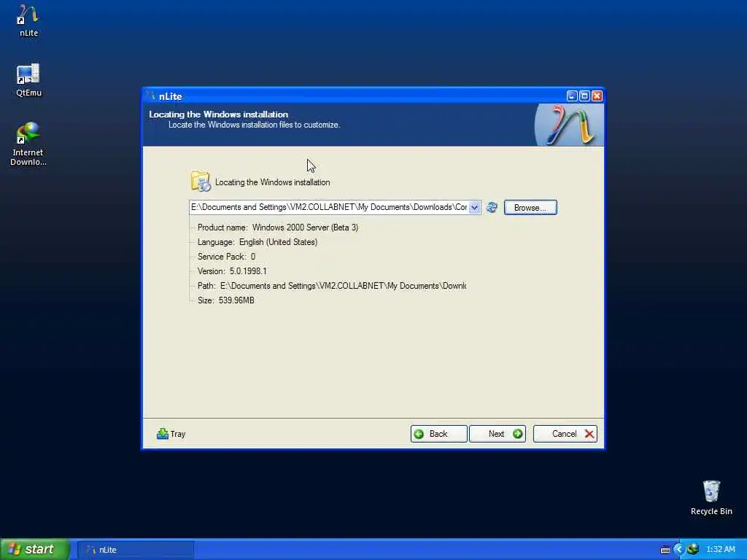Click the folder icon beside Locating the Windows installation

[201, 182]
